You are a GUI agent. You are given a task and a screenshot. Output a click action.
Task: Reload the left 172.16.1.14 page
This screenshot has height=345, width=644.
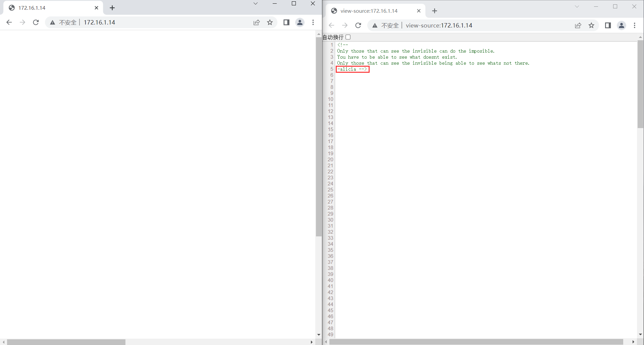36,22
